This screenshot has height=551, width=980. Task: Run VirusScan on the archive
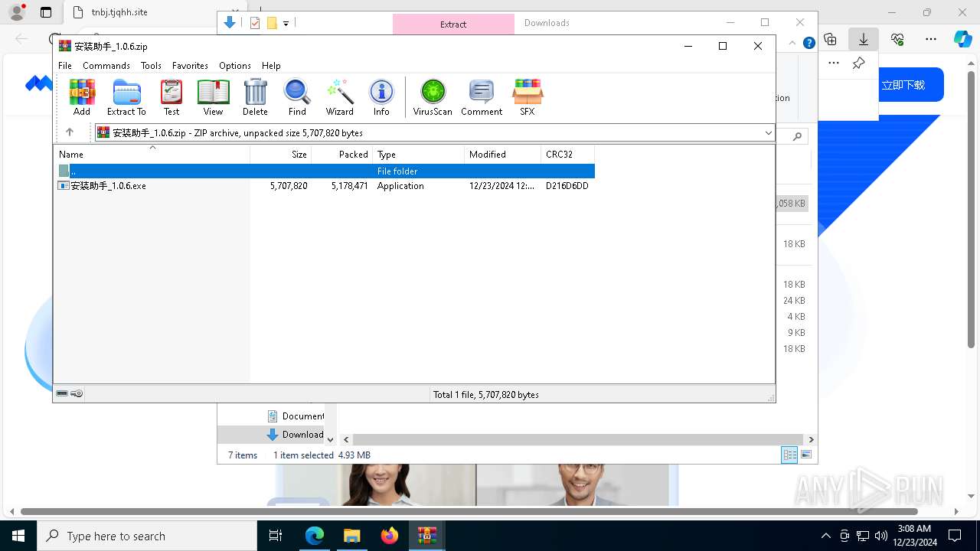coord(433,97)
